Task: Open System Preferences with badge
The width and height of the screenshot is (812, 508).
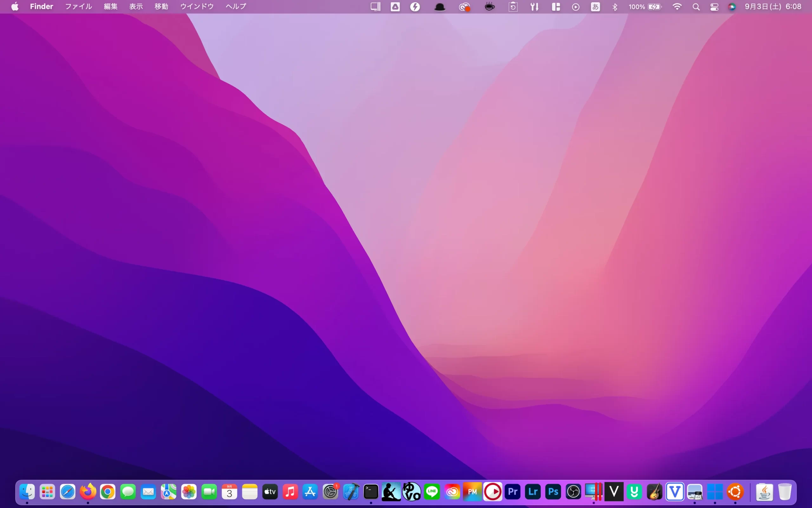Action: click(331, 492)
